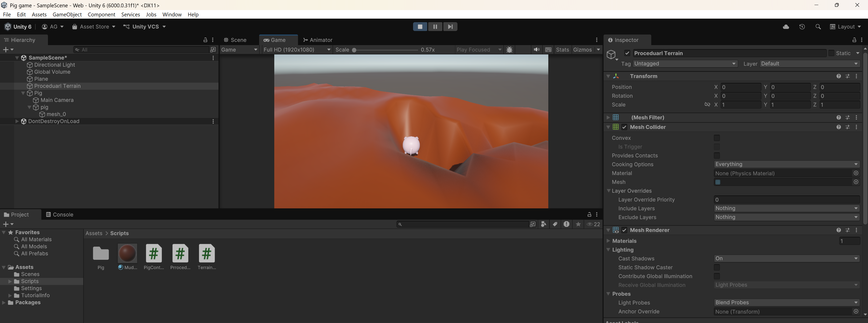Click the favorites star filter in the Project panel
Viewport: 868px width, 323px height.
[578, 224]
